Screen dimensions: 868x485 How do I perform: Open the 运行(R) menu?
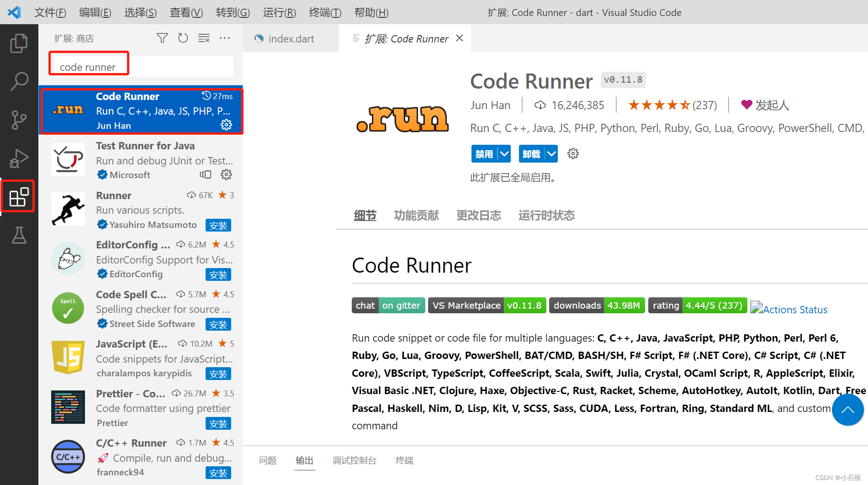pyautogui.click(x=280, y=12)
